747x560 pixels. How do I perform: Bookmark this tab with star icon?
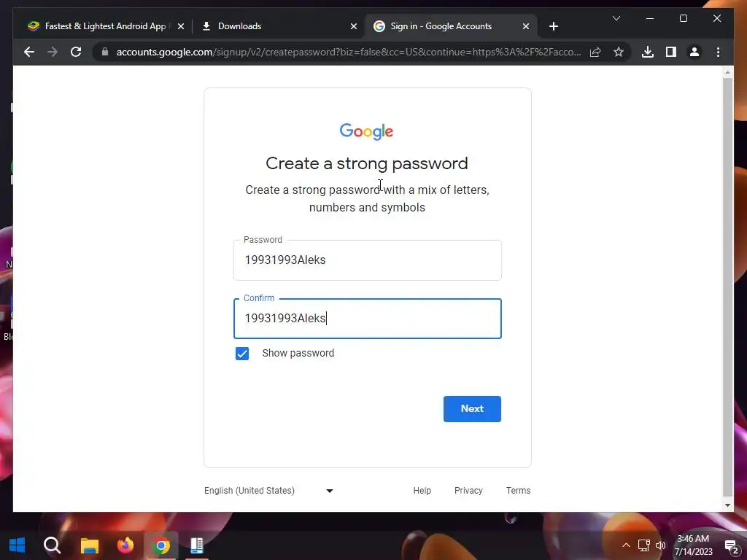(x=619, y=52)
